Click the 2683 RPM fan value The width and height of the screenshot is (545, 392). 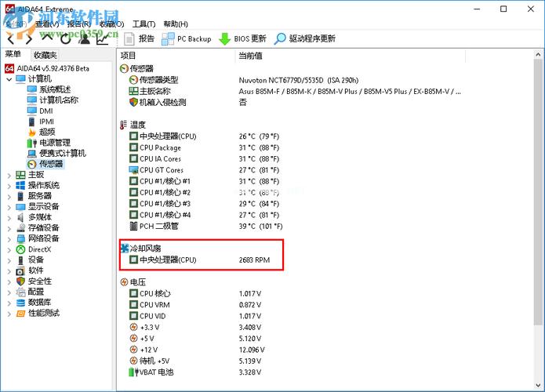pyautogui.click(x=254, y=260)
